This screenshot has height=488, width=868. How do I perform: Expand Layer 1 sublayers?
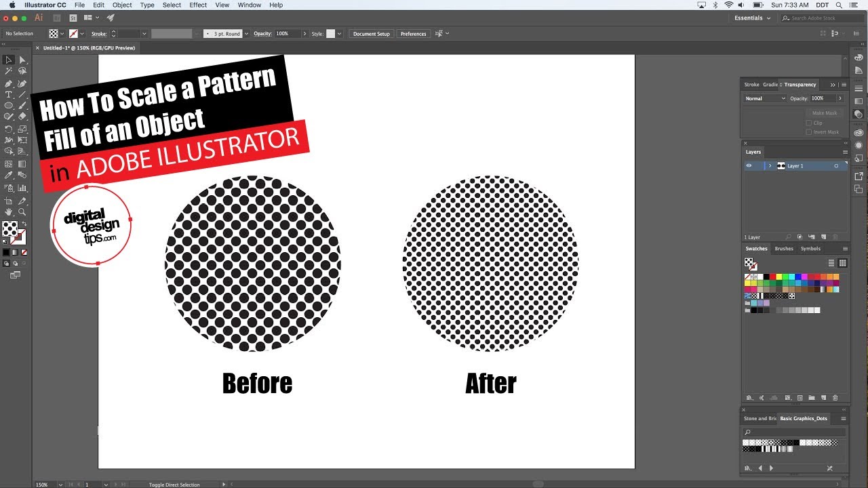tap(770, 165)
